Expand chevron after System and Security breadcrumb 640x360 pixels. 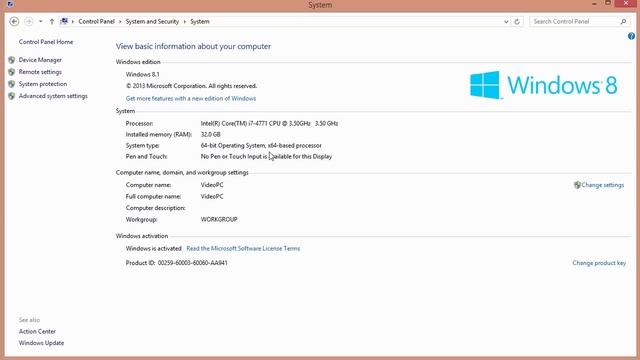[184, 21]
